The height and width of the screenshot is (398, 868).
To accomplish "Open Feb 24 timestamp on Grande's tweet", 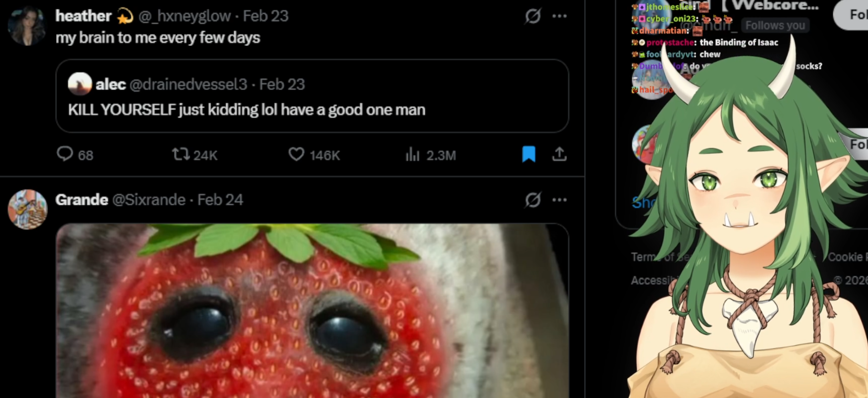I will click(x=220, y=200).
